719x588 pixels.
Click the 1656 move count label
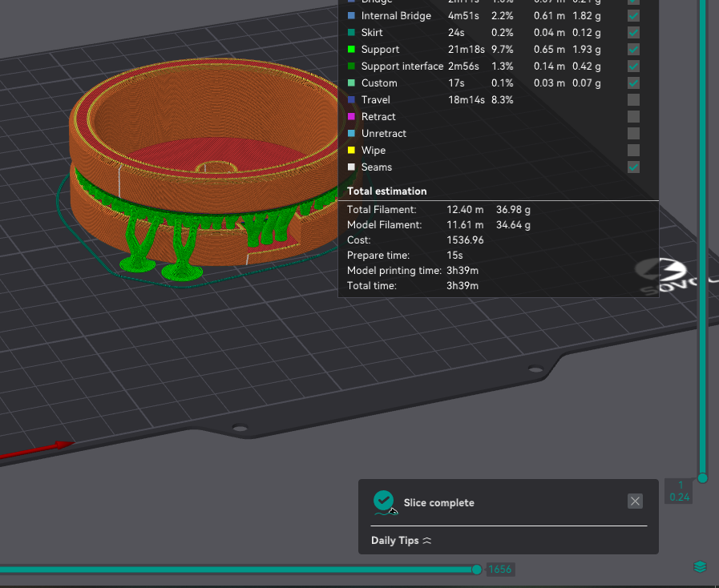point(499,570)
